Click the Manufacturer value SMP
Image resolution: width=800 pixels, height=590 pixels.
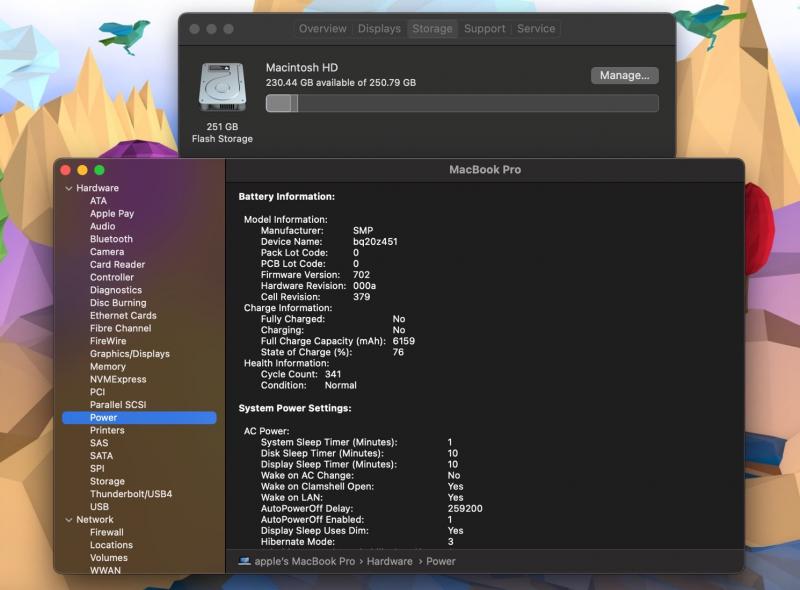(363, 231)
